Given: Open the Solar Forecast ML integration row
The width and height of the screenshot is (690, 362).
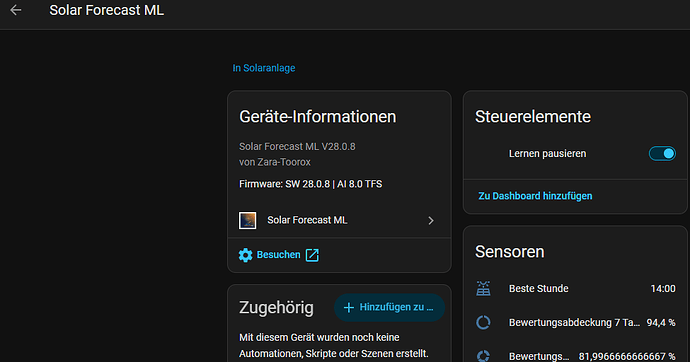Looking at the screenshot, I should (x=339, y=220).
